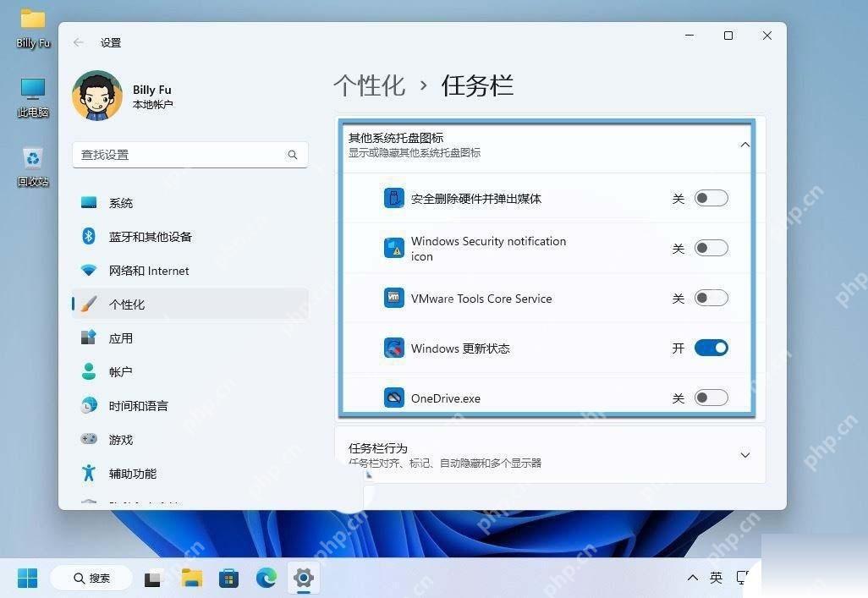Open File Explorer from the taskbar

coord(191,578)
